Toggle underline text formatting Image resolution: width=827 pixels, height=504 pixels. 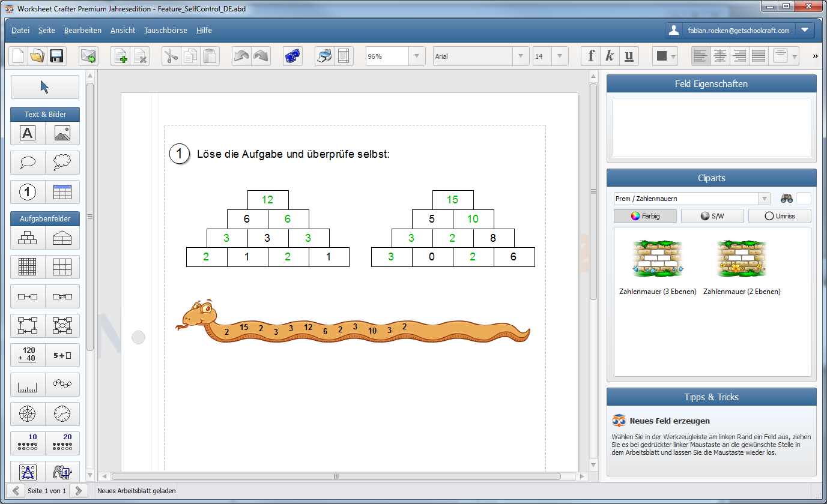point(629,56)
